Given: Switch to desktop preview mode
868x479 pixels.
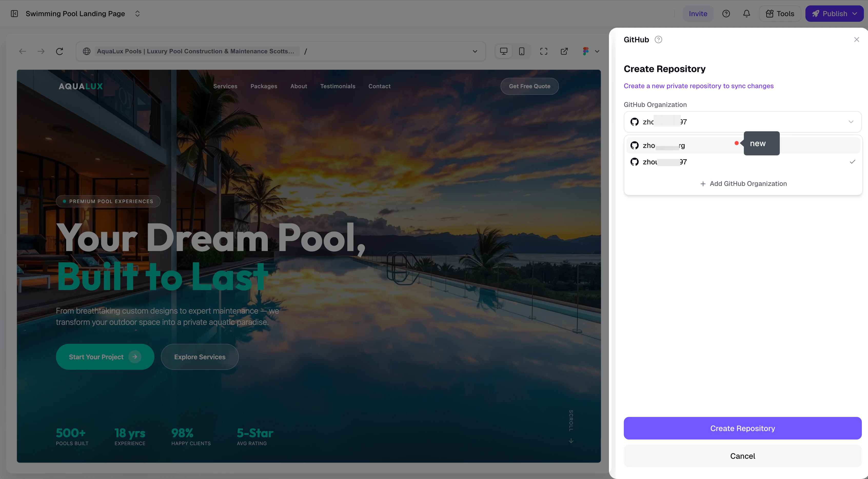Looking at the screenshot, I should (504, 51).
